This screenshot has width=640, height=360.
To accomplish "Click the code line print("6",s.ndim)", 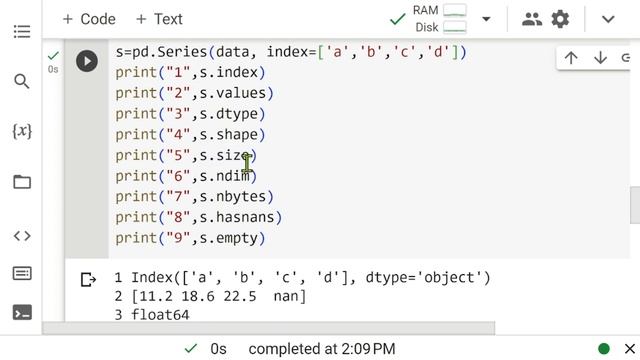I will point(186,176).
